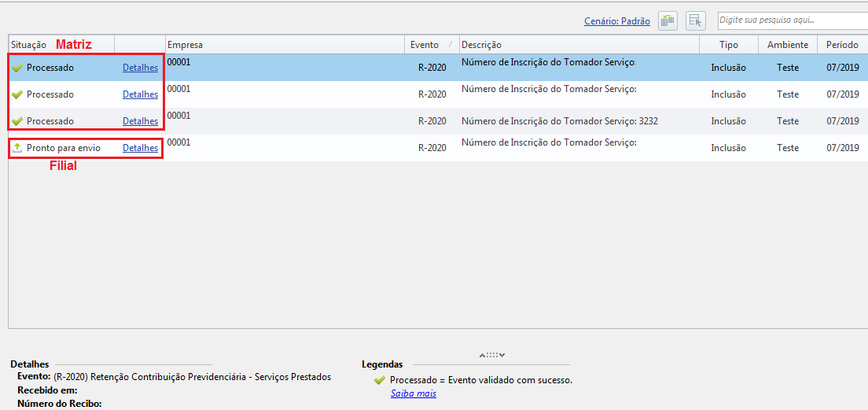Click the Ambiente column header
This screenshot has height=410, width=868.
788,45
